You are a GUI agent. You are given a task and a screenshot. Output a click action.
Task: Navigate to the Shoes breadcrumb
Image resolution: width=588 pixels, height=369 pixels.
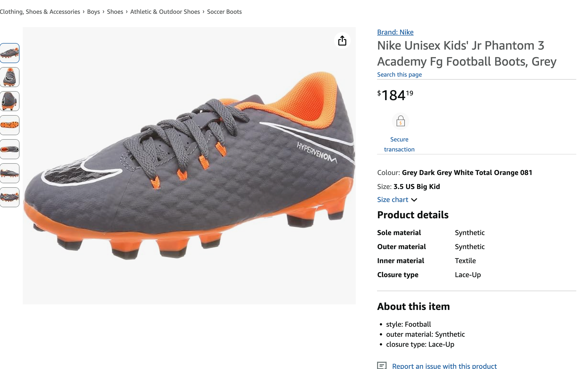tap(115, 12)
